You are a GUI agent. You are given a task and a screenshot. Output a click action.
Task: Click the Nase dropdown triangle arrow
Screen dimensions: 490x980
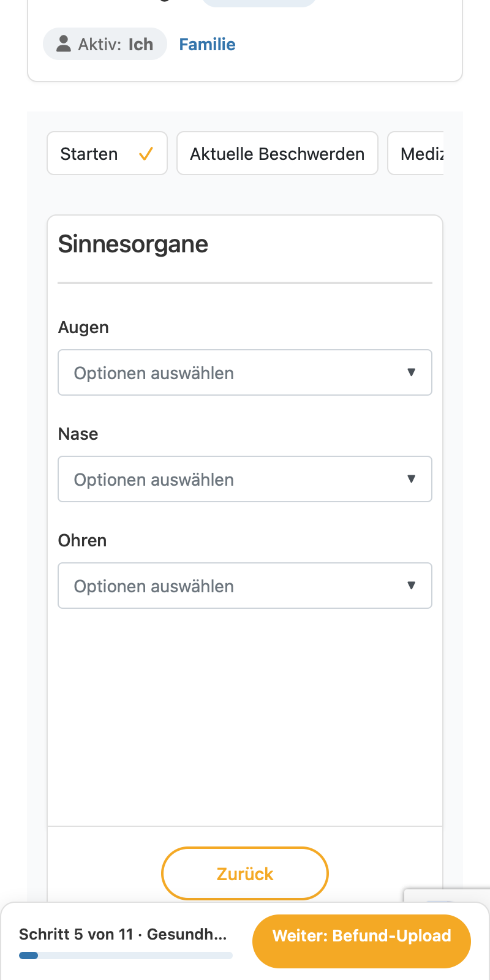[x=412, y=479]
